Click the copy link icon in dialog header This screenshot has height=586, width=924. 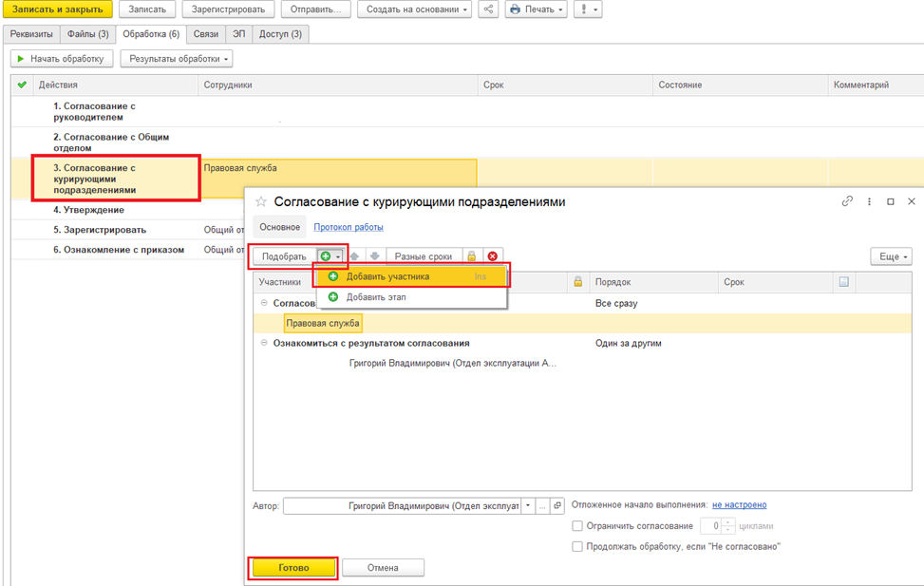pyautogui.click(x=847, y=201)
